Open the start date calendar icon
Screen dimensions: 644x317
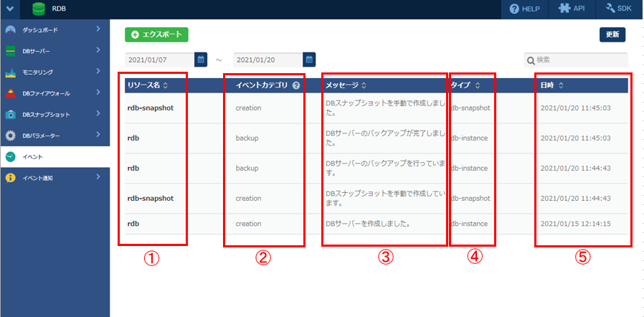coord(201,60)
